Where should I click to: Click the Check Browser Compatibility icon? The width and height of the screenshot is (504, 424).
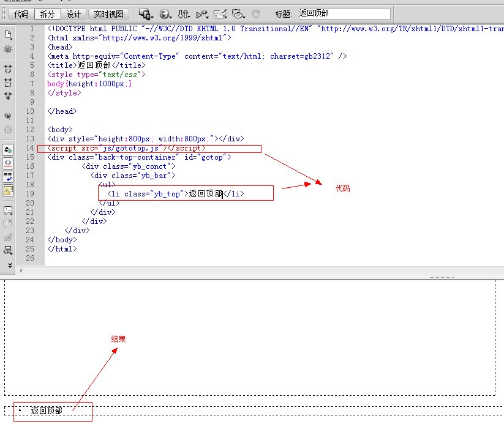[x=220, y=13]
